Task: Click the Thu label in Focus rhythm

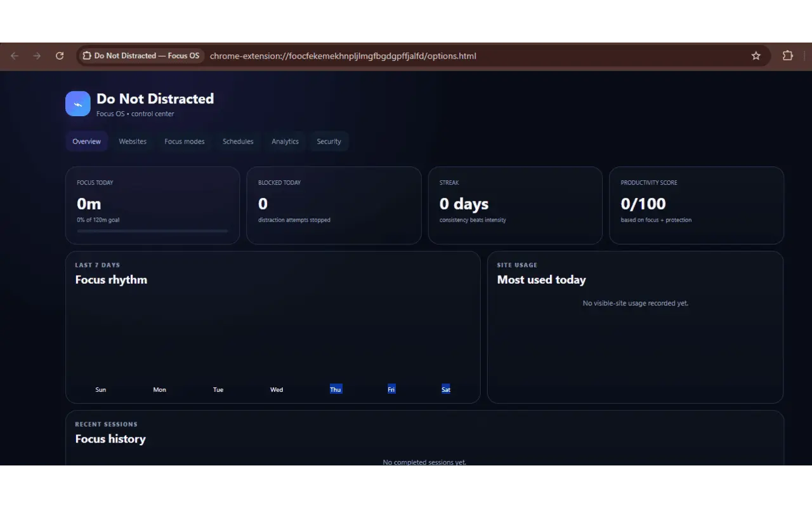Action: 336,389
